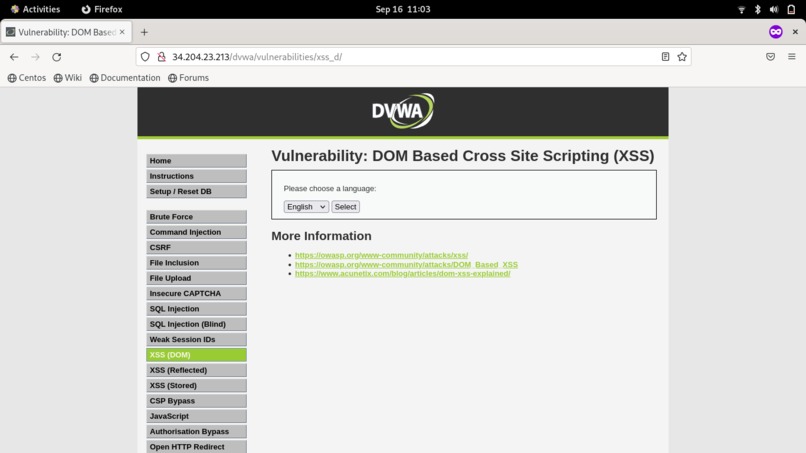The height and width of the screenshot is (453, 806).
Task: Open the Sep 16 11:03 clock menu
Action: pos(402,9)
